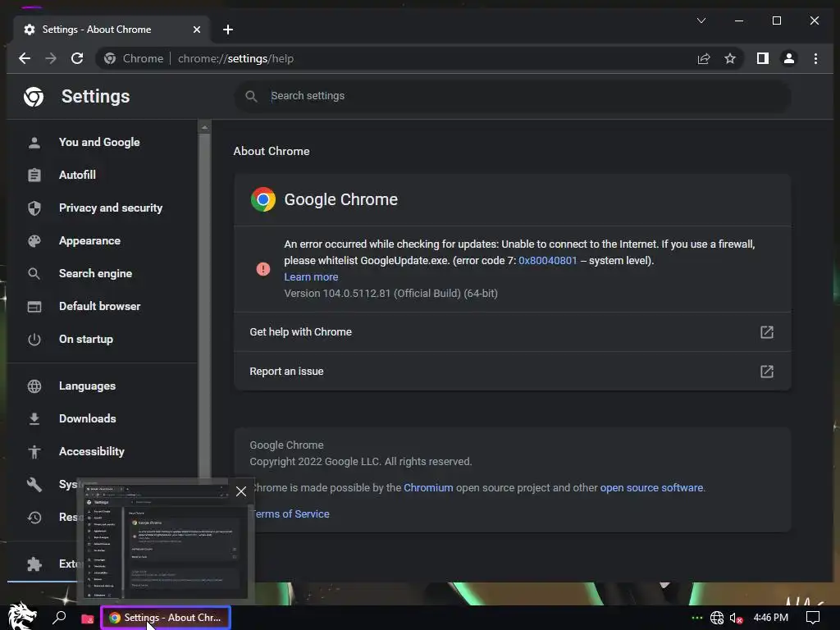The image size is (840, 630).
Task: Open Default browser settings
Action: (99, 306)
